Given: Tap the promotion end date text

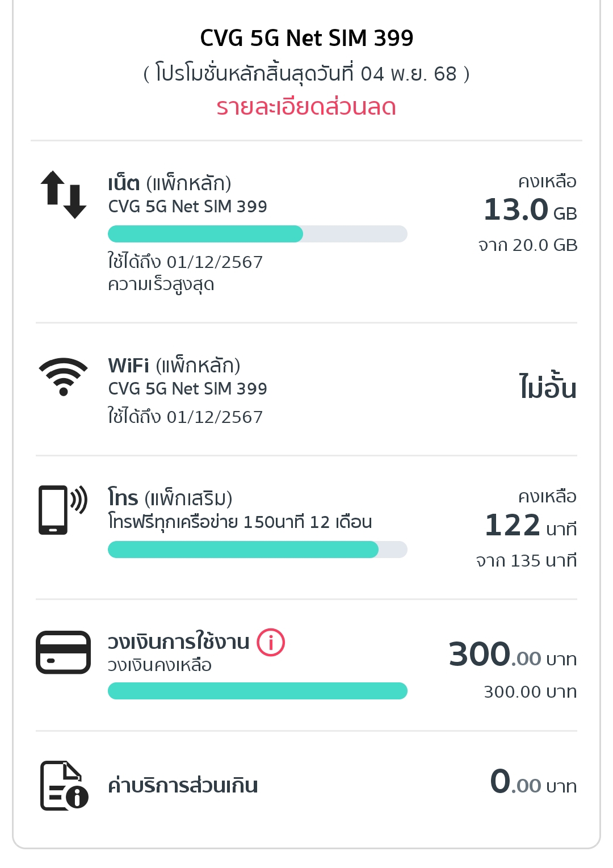Looking at the screenshot, I should 306,74.
